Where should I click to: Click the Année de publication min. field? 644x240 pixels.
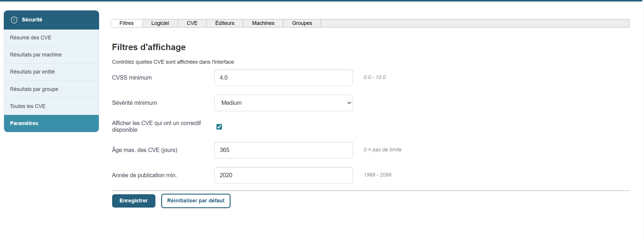283,175
